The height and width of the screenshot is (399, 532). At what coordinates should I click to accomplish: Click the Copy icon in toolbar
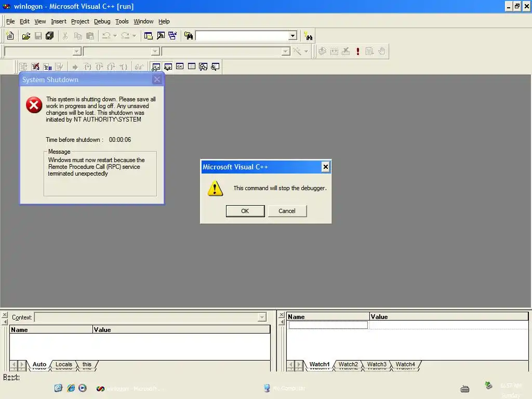(x=78, y=36)
